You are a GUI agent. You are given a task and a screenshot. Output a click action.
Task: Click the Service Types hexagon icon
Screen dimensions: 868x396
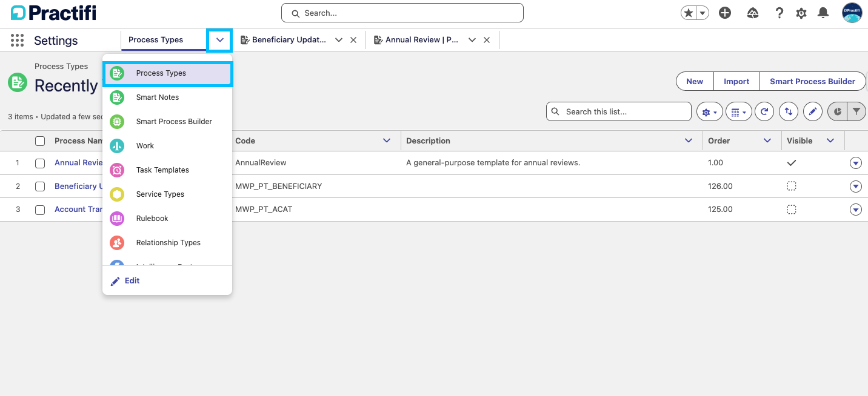(x=117, y=194)
